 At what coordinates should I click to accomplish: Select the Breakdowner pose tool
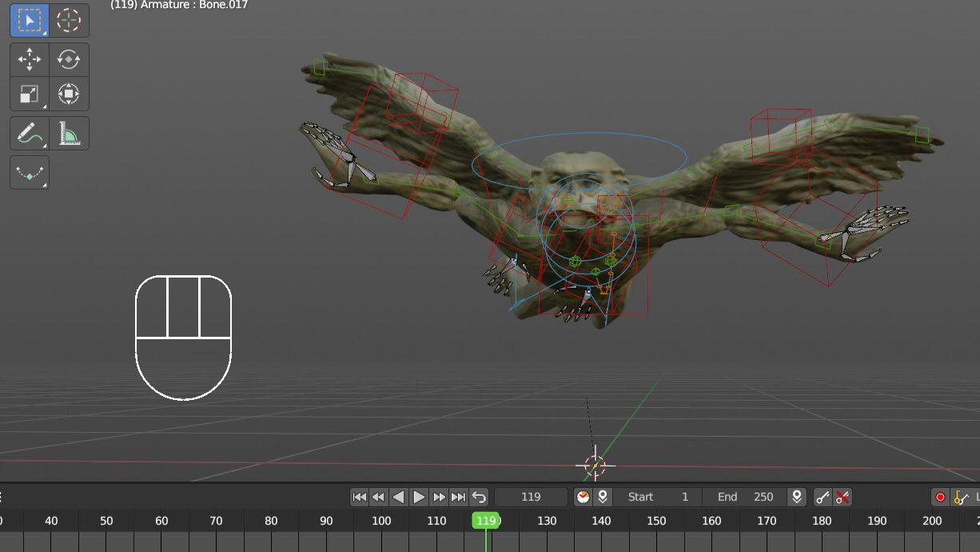[30, 173]
